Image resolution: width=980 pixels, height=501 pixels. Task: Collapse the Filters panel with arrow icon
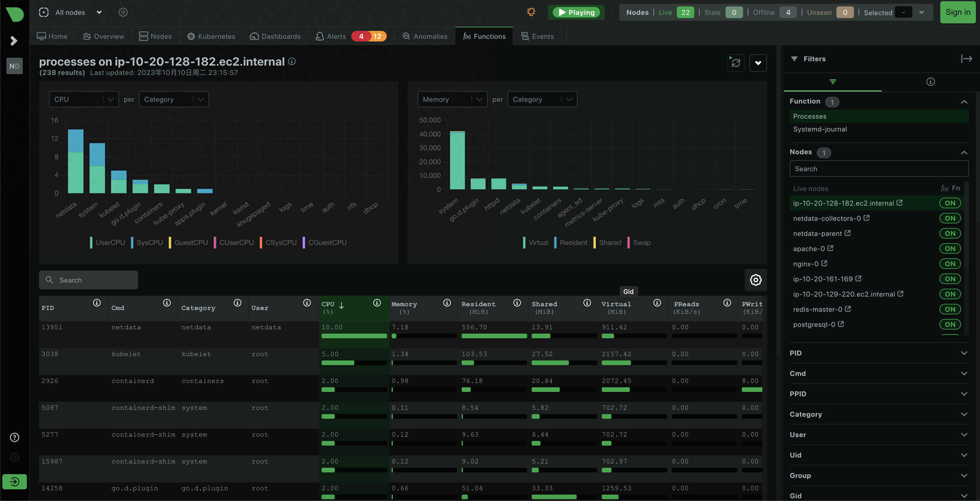[x=966, y=59]
